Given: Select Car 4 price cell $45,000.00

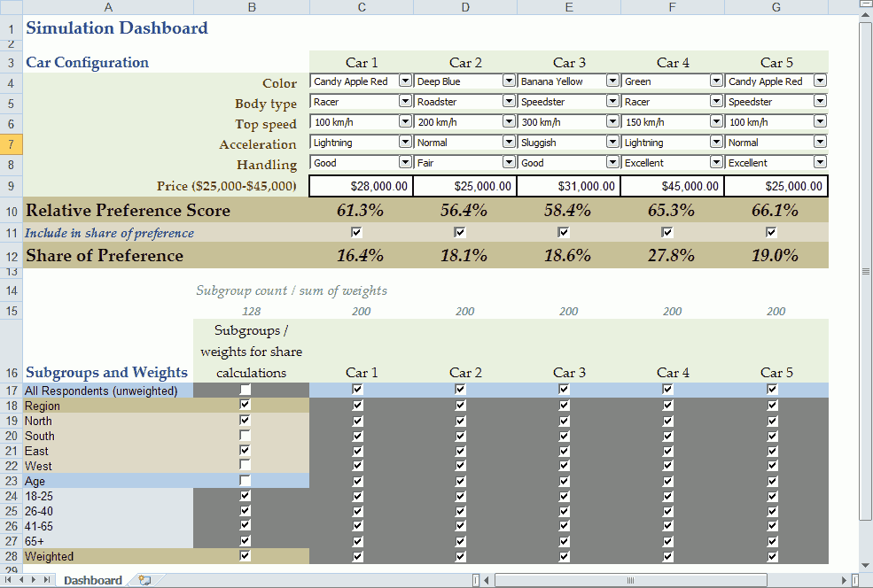Looking at the screenshot, I should coord(672,186).
